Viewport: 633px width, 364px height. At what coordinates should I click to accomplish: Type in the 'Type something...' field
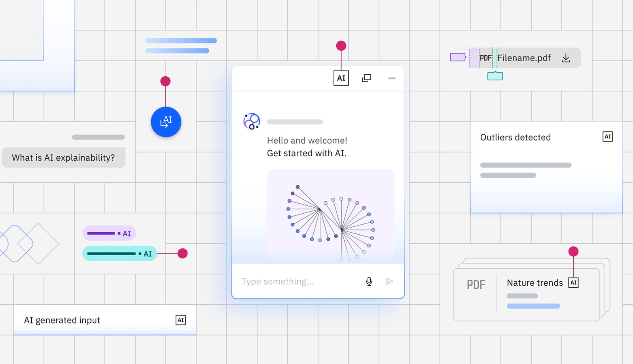[297, 281]
